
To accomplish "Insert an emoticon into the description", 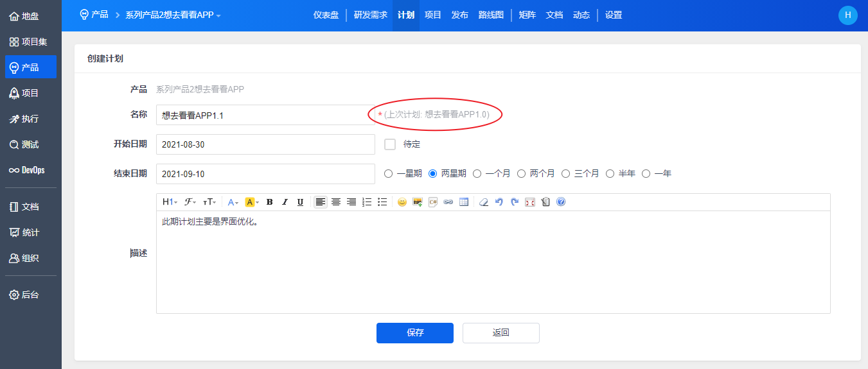I will (402, 202).
